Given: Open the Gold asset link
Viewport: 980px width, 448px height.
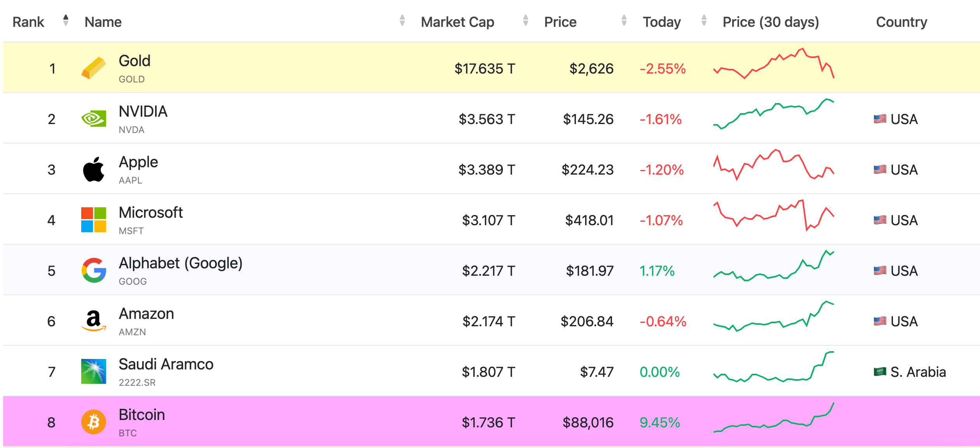Looking at the screenshot, I should (x=134, y=61).
